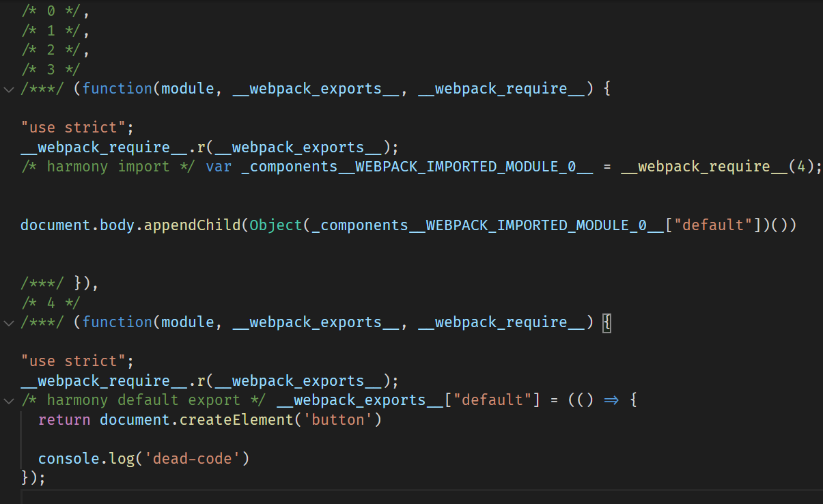Image resolution: width=823 pixels, height=504 pixels.
Task: Click the highlighted opening brace after comment 4
Action: 607,322
